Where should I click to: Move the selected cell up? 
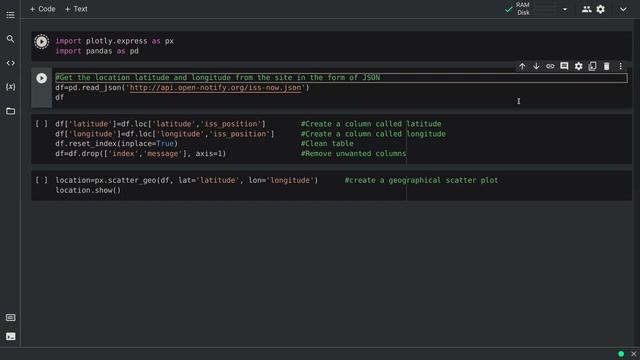[x=522, y=66]
